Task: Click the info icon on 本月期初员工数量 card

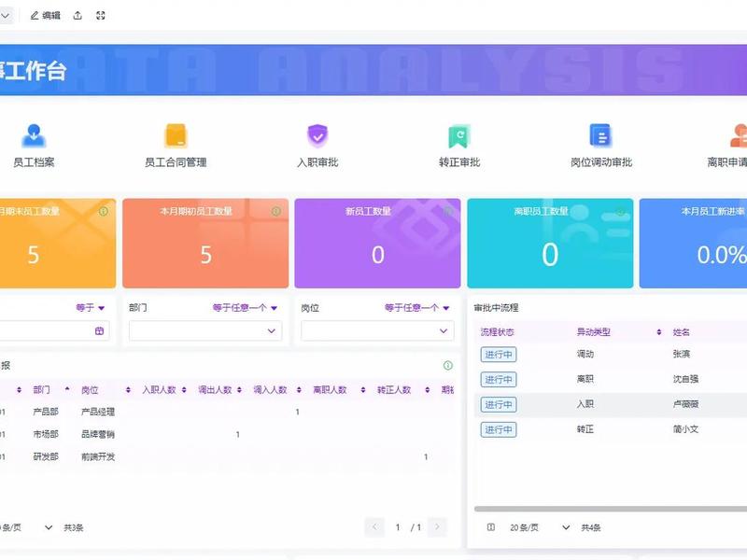Action: tap(275, 211)
